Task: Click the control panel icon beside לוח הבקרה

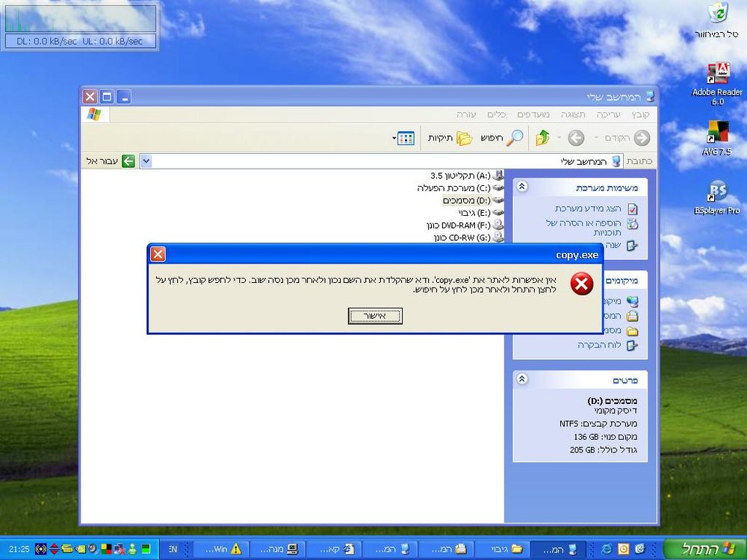Action: click(x=632, y=345)
